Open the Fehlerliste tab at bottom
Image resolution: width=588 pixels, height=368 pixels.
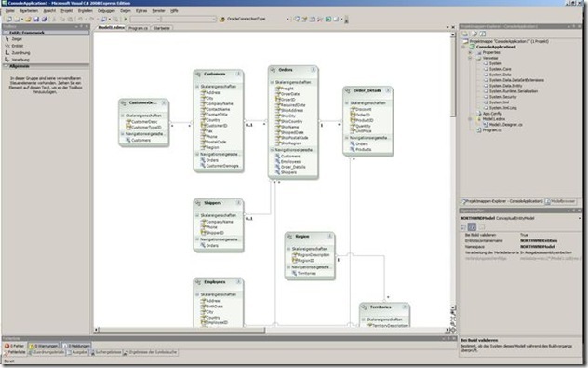tap(15, 352)
